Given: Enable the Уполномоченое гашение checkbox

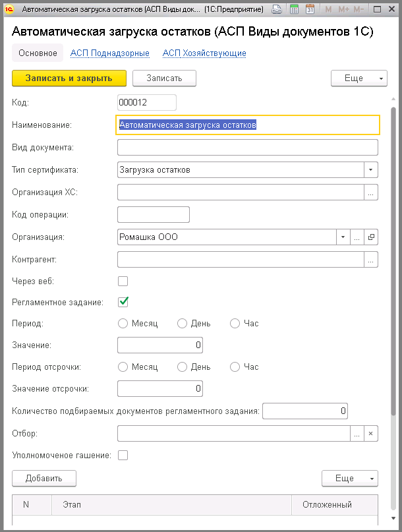Looking at the screenshot, I should point(123,456).
